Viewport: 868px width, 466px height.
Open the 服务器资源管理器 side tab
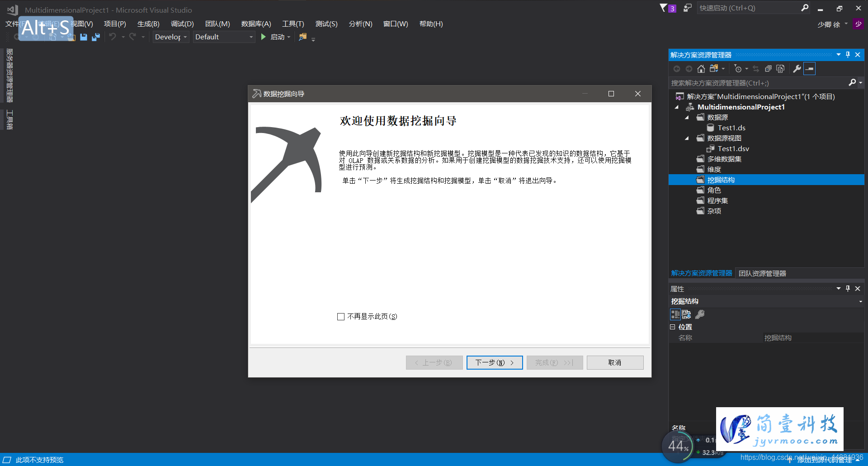click(x=9, y=76)
